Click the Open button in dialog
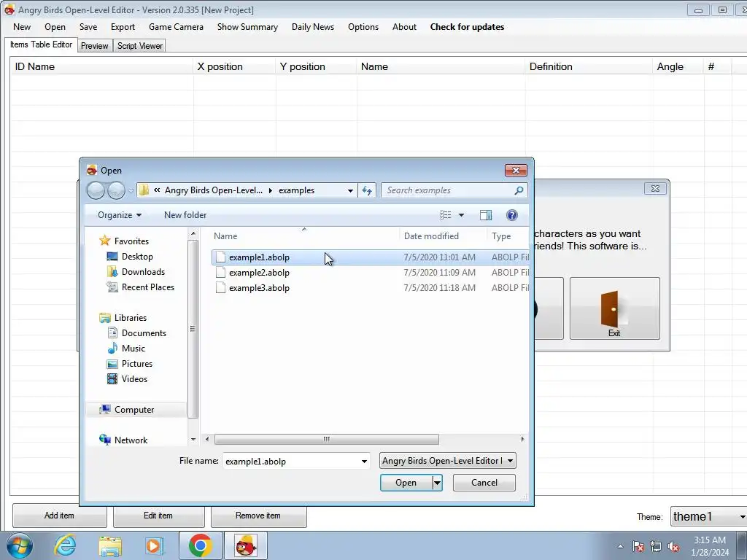This screenshot has width=747, height=560. click(x=406, y=483)
